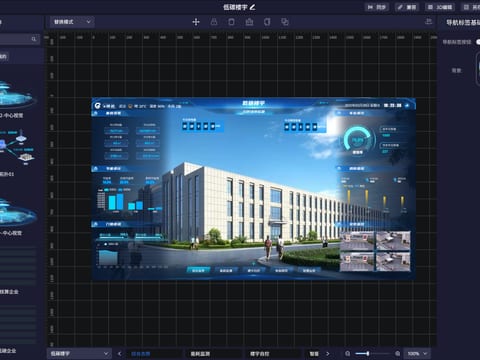This screenshot has width=480, height=360.
Task: Adjust the zoom slider handle in bottom bar
Action: [x=368, y=353]
